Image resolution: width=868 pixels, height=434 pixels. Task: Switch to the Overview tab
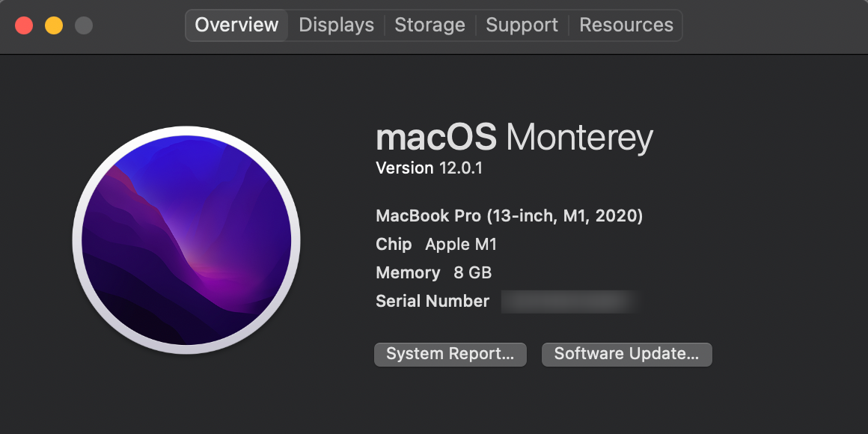[236, 25]
